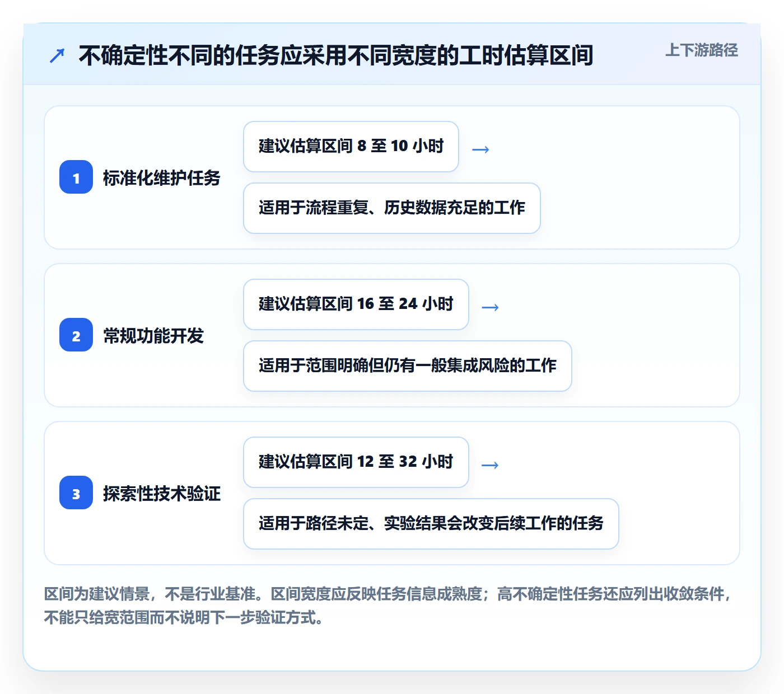Click the 标准化维护任务 heading
The width and height of the screenshot is (784, 694).
tap(162, 178)
